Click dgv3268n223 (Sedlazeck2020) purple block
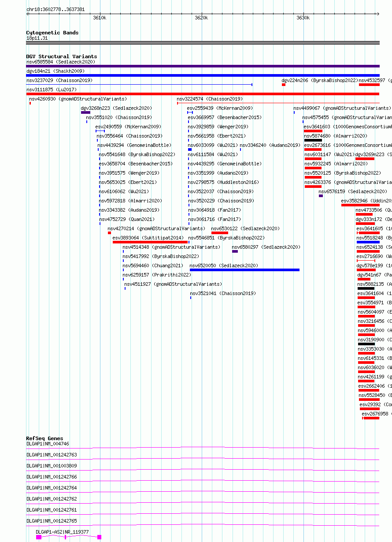392x542 pixels. click(x=85, y=112)
